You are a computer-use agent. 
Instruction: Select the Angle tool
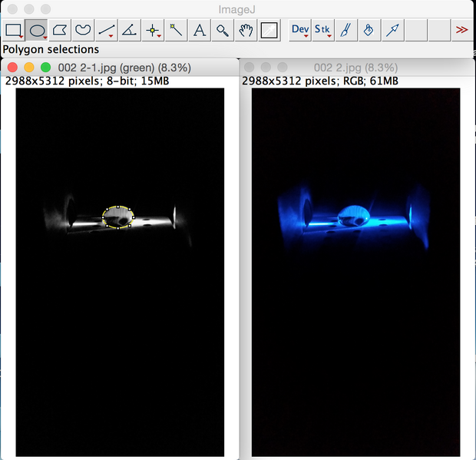[x=130, y=31]
